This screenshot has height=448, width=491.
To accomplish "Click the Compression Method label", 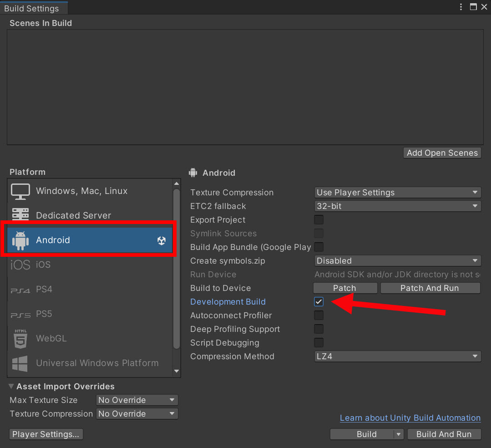I will 233,356.
